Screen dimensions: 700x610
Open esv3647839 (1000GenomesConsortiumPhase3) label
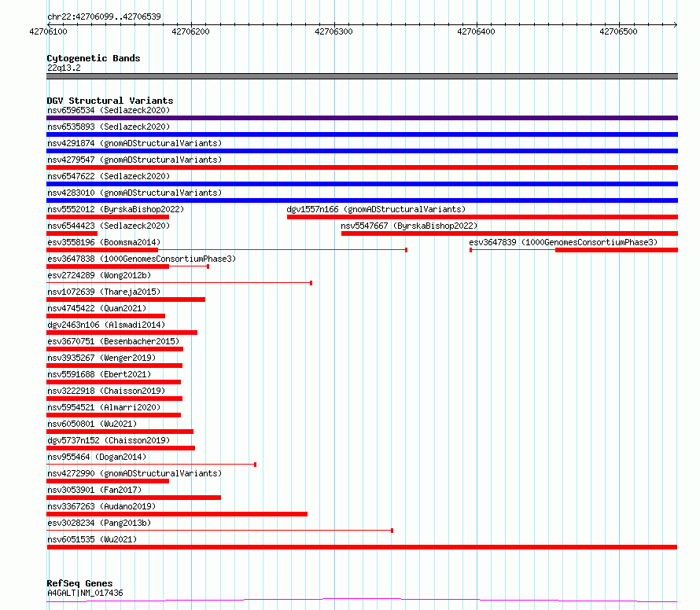click(563, 242)
